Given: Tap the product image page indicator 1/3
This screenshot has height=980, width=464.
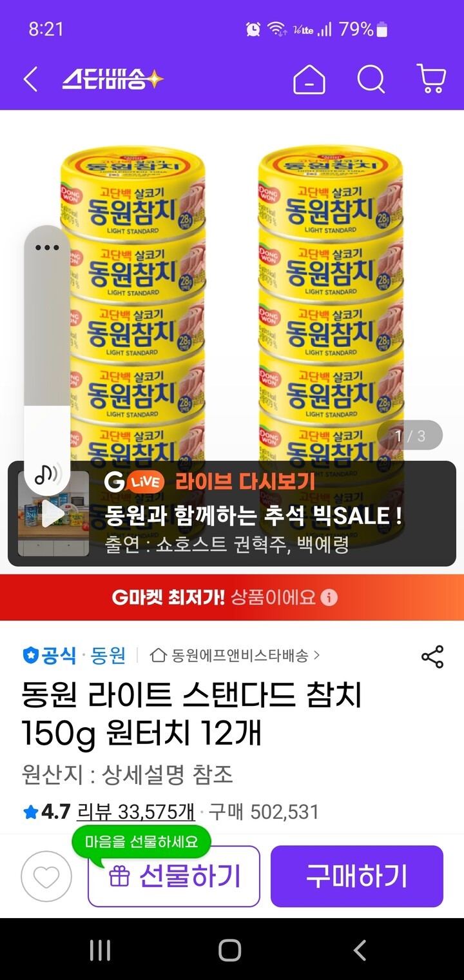Looking at the screenshot, I should [x=410, y=435].
